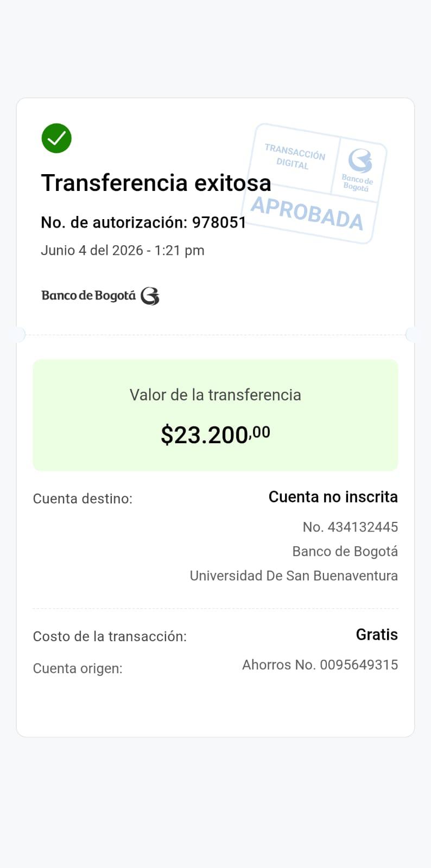Select the Banco de Bogotá wordmark
This screenshot has width=431, height=868.
click(88, 296)
